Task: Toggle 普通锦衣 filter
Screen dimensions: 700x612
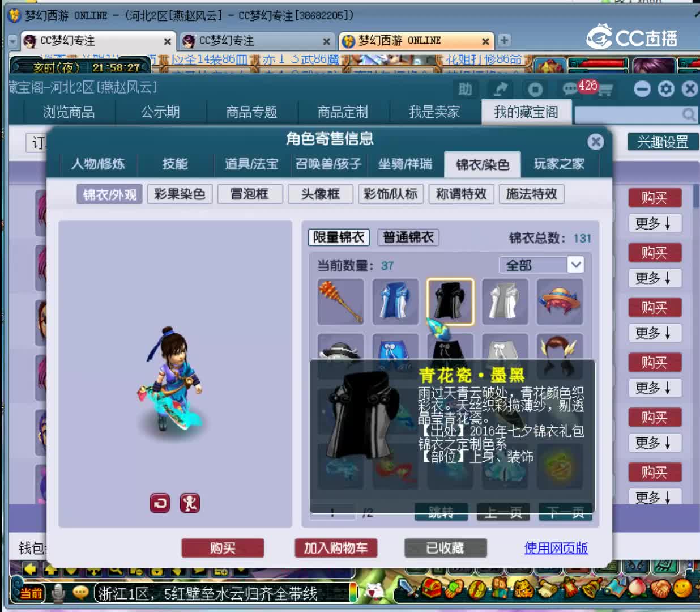Action: 408,237
